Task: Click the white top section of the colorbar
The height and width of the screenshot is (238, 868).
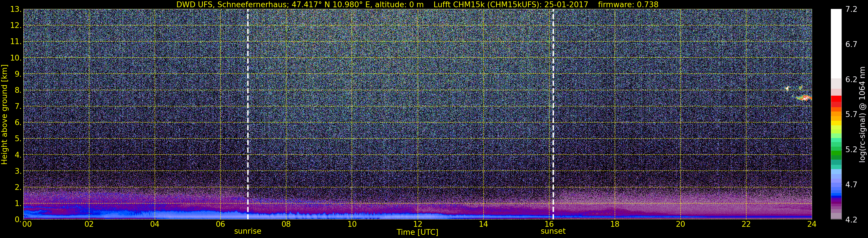Action: (836, 44)
